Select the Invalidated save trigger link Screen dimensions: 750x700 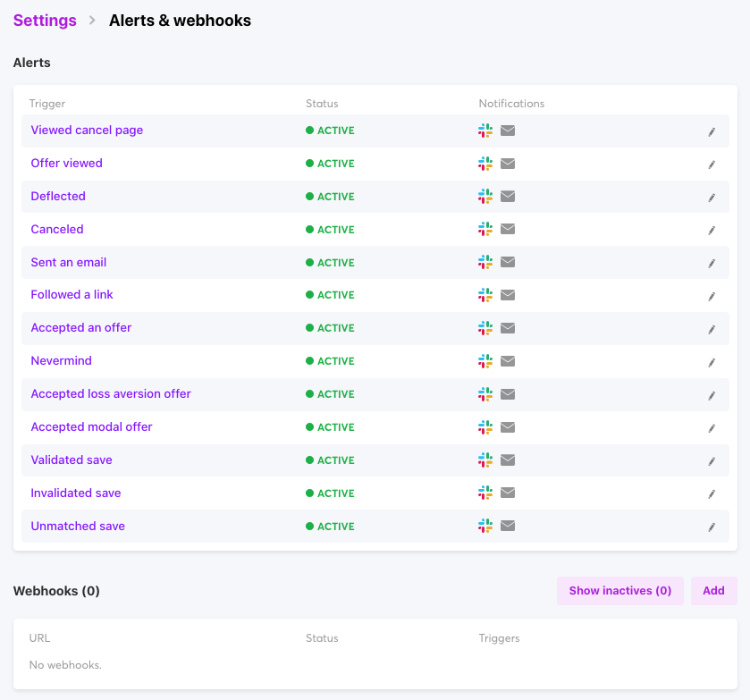click(76, 493)
